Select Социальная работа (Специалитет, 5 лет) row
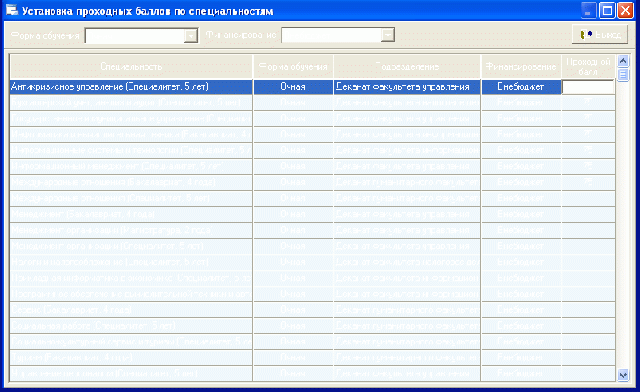This screenshot has width=640, height=392. tap(312, 326)
